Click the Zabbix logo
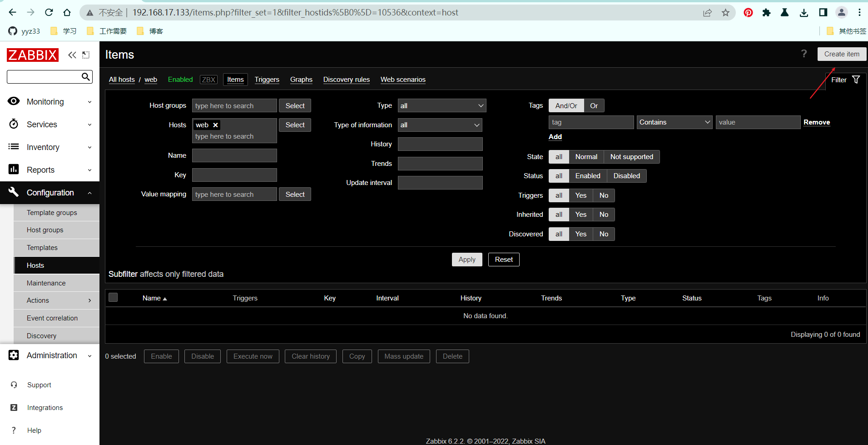This screenshot has width=868, height=445. pos(33,55)
